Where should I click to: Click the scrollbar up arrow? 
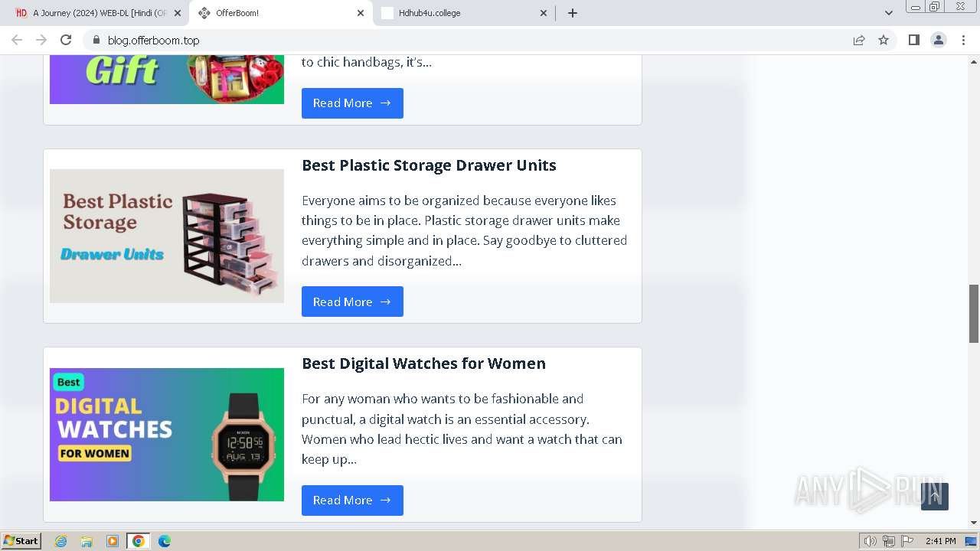(974, 61)
